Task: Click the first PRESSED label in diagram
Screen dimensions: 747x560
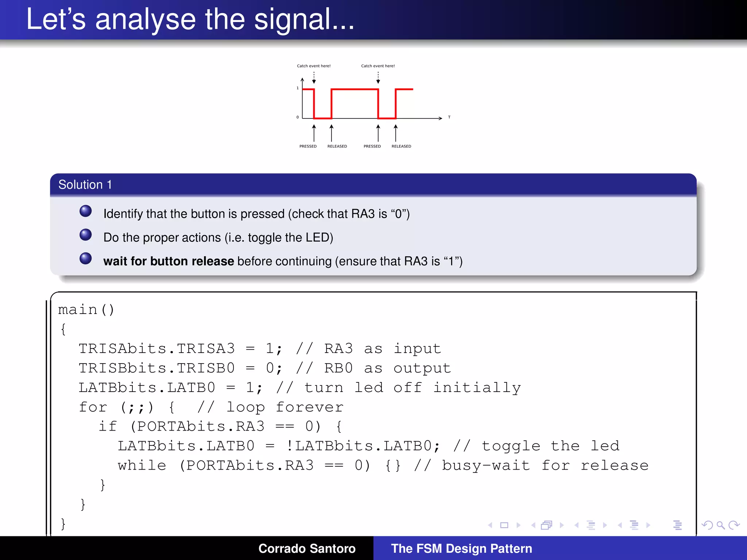Action: pos(308,146)
